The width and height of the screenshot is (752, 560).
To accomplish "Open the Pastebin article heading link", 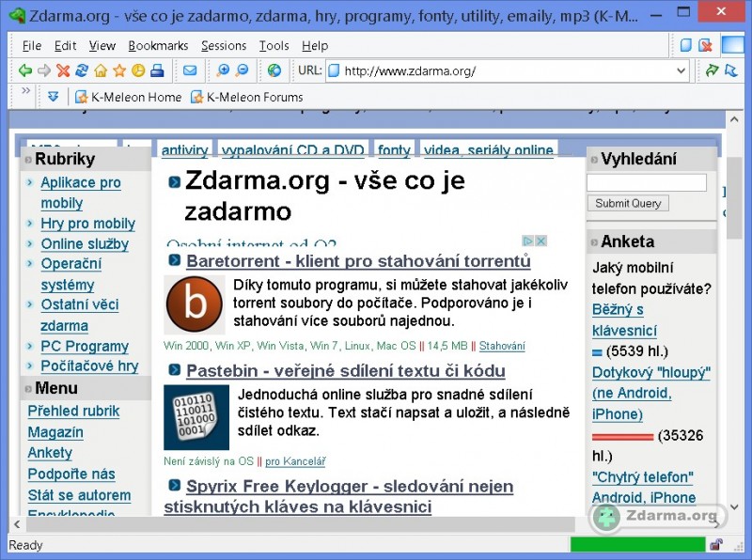I will tap(346, 370).
